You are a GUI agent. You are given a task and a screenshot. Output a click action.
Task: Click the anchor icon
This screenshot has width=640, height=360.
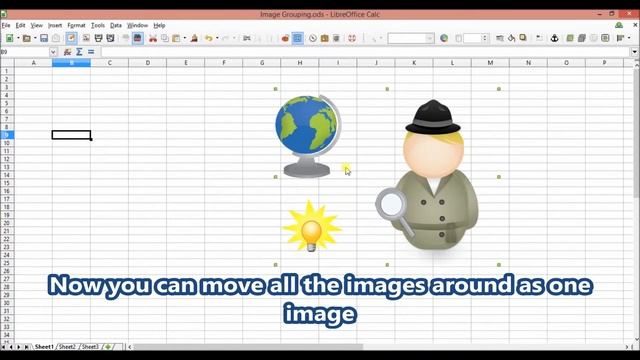pos(554,38)
